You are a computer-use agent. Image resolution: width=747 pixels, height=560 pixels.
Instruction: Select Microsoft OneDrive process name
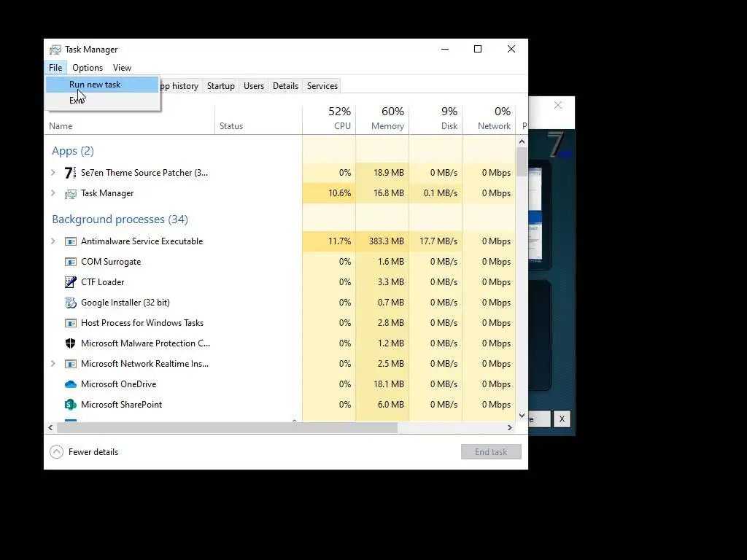coord(119,384)
